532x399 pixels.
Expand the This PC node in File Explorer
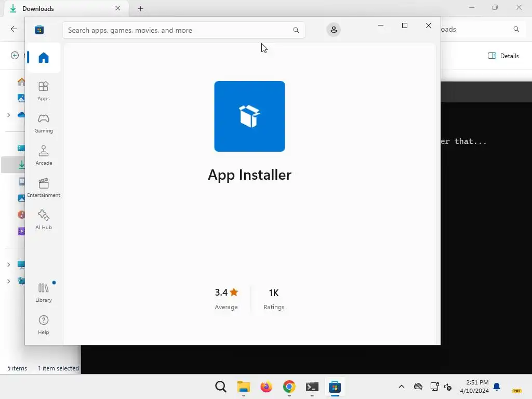tap(8, 264)
